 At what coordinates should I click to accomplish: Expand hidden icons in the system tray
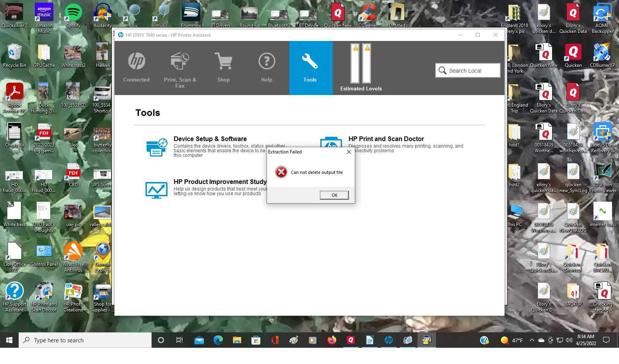[533, 340]
